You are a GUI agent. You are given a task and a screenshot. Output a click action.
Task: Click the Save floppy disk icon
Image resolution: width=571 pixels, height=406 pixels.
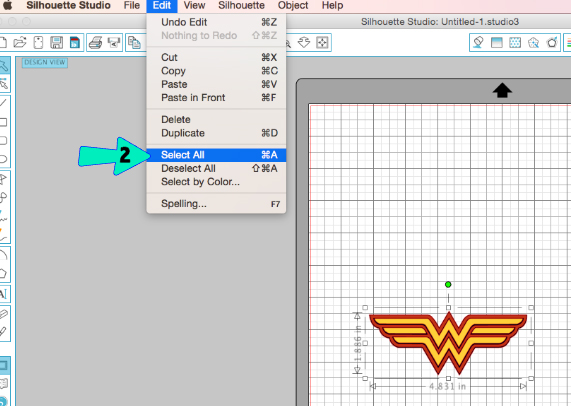coord(56,43)
